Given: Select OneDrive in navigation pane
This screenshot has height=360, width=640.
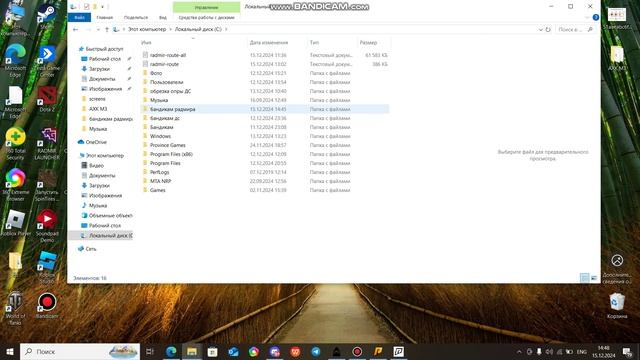Looking at the screenshot, I should tap(96, 142).
